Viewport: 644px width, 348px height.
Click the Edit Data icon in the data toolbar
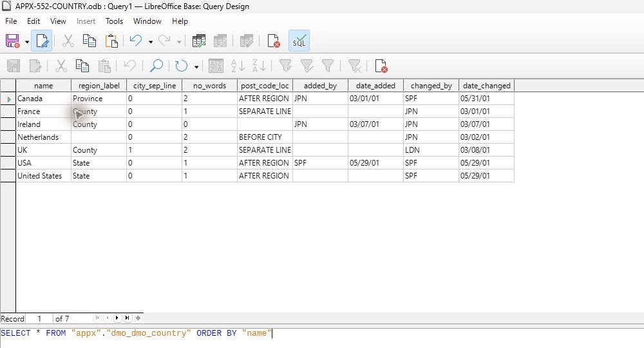[35, 66]
